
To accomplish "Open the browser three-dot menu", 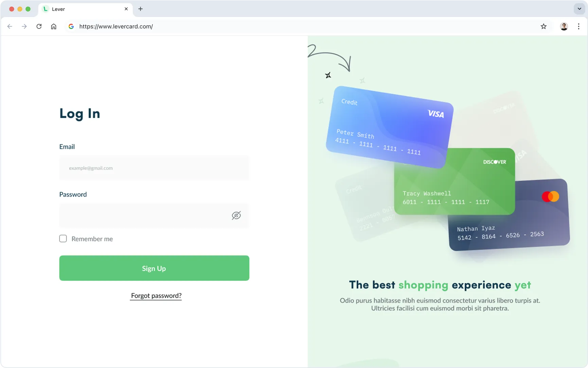I will tap(578, 26).
